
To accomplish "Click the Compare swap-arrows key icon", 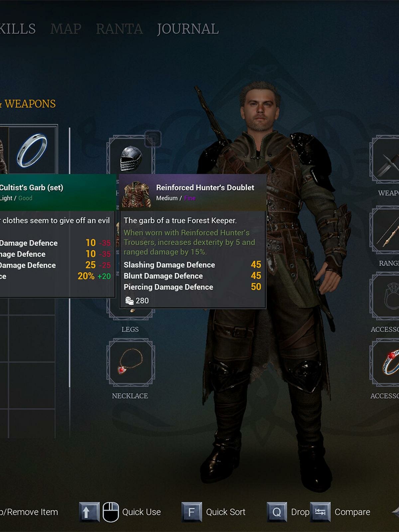I will point(320,512).
